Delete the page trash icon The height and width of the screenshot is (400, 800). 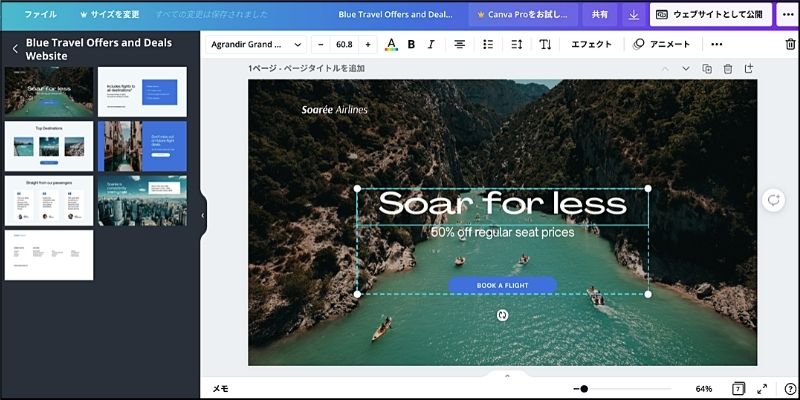point(728,68)
